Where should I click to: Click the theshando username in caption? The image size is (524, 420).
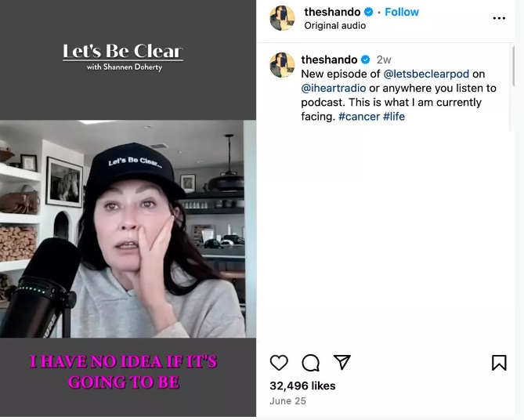point(329,60)
